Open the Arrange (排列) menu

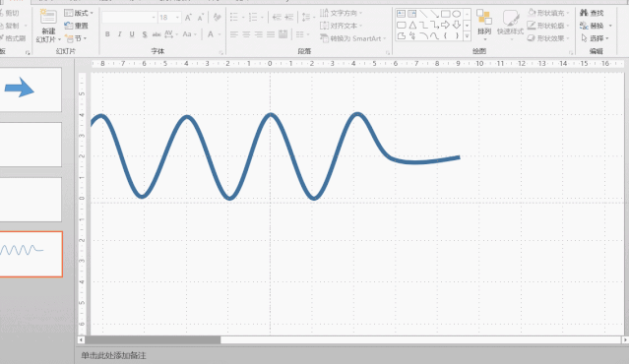(484, 25)
